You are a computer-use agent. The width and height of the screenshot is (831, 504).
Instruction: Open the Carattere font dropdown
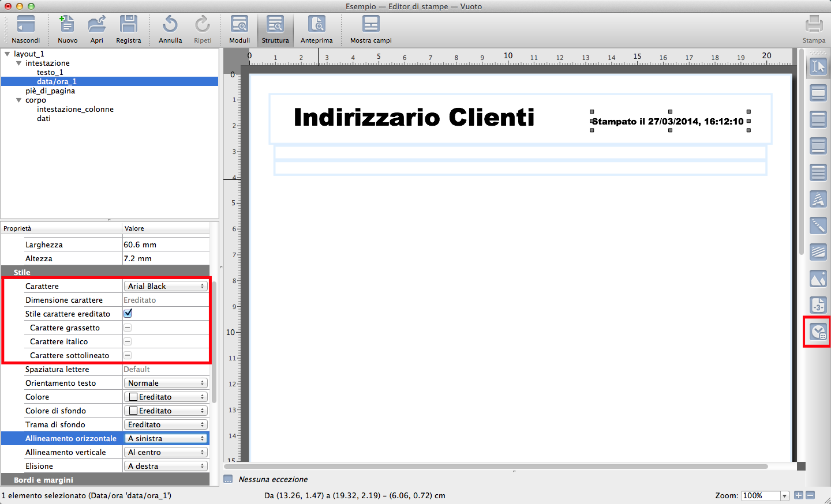click(166, 286)
